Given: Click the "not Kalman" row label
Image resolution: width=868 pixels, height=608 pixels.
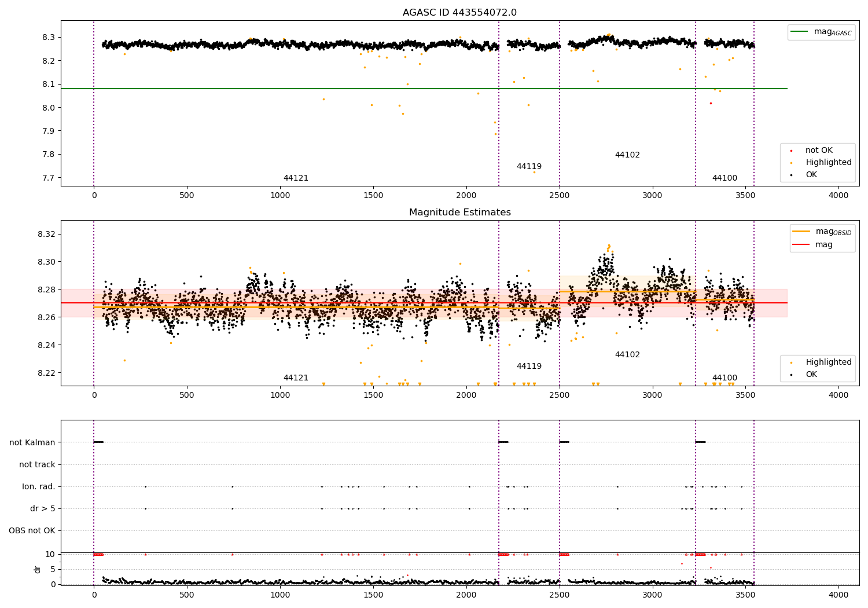Looking at the screenshot, I should click(32, 443).
